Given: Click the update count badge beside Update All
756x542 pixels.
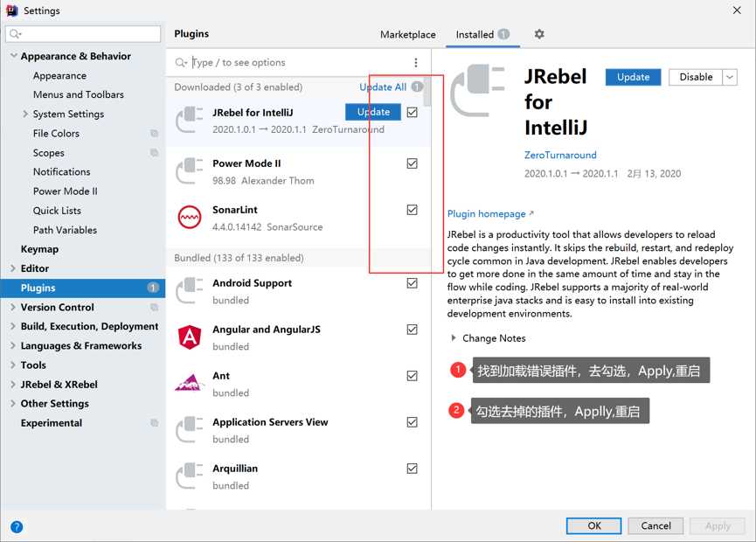Looking at the screenshot, I should tap(417, 87).
